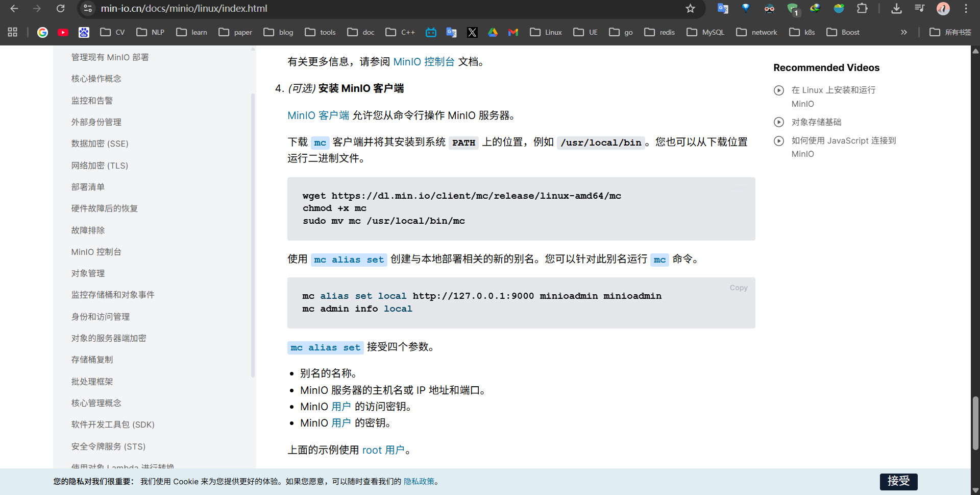Open the Baidu paw bookmark
The height and width of the screenshot is (495, 980).
pos(84,32)
